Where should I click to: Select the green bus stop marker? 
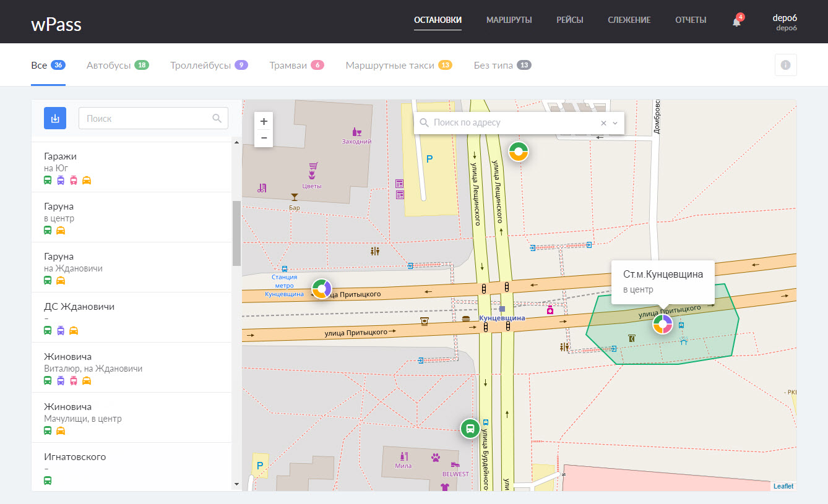click(x=470, y=428)
